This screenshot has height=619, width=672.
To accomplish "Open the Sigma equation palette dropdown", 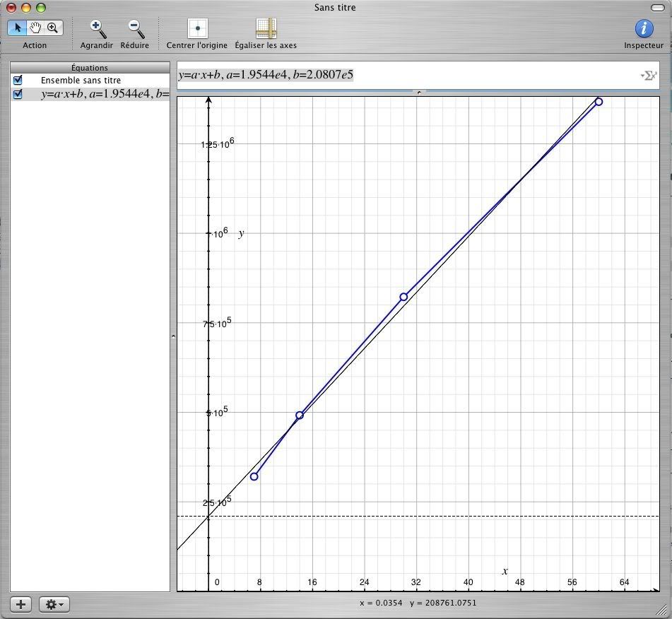I will tap(648, 76).
